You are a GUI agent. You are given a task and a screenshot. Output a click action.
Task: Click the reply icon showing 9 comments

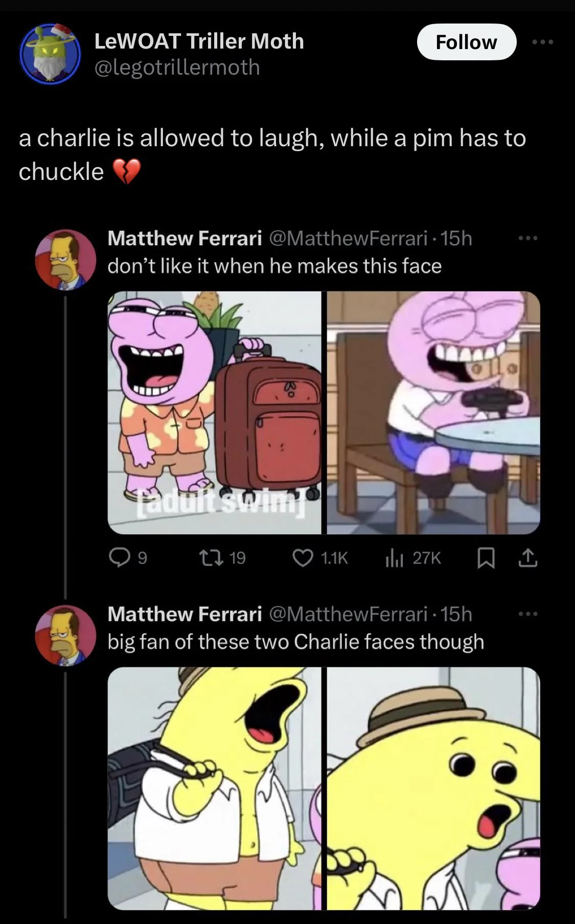click(x=120, y=558)
